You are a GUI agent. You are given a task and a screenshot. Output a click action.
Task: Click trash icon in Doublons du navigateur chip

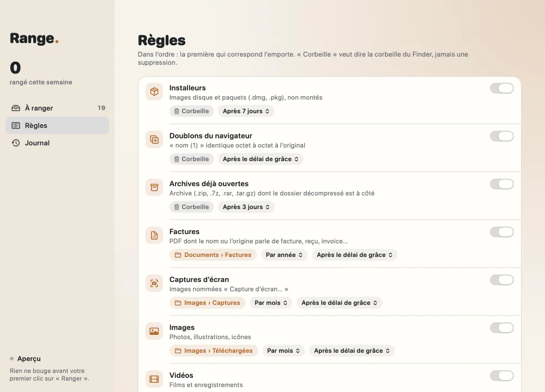coord(177,159)
